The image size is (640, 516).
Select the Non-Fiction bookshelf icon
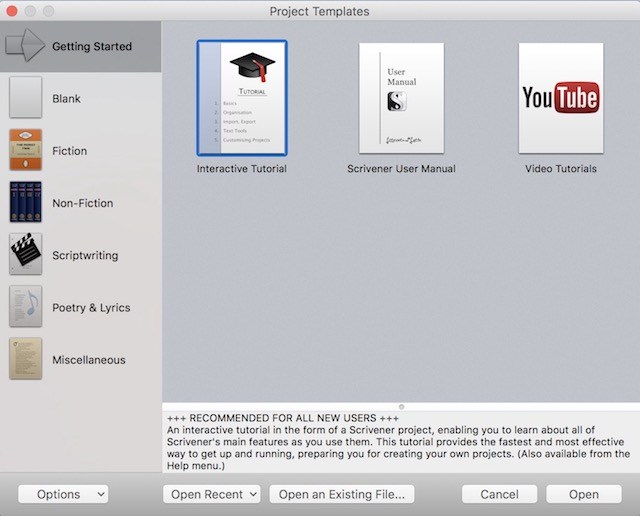[x=25, y=203]
